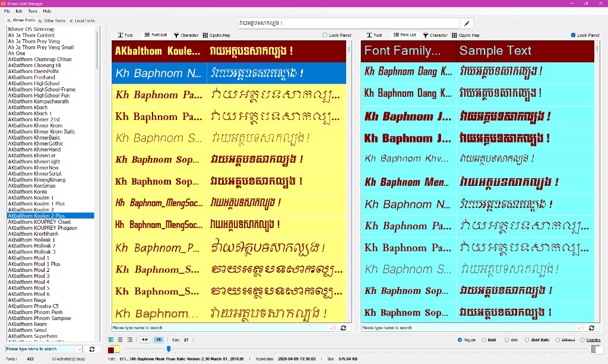Select the Underline style radio button
The height and width of the screenshot is (364, 608).
coord(582,340)
